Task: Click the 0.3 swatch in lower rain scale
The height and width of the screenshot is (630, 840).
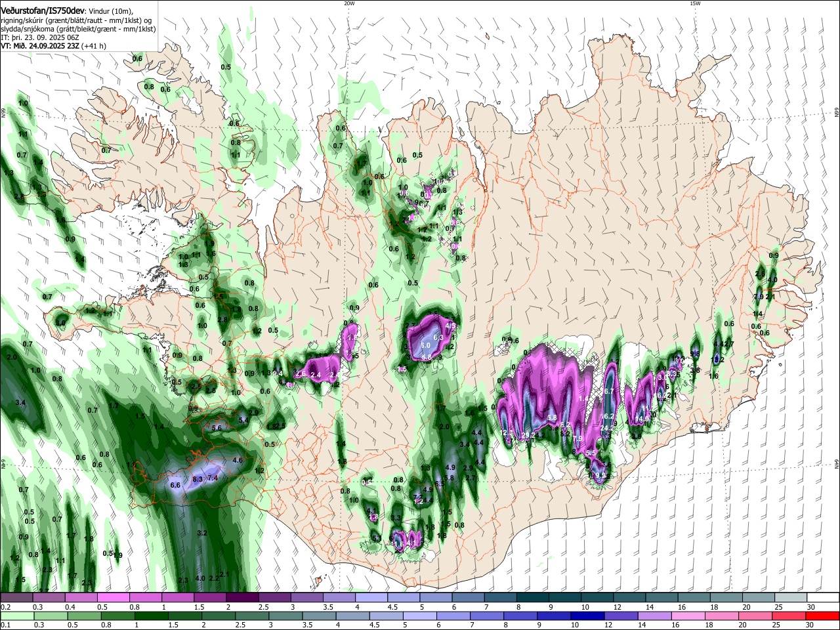Action: 51,616
